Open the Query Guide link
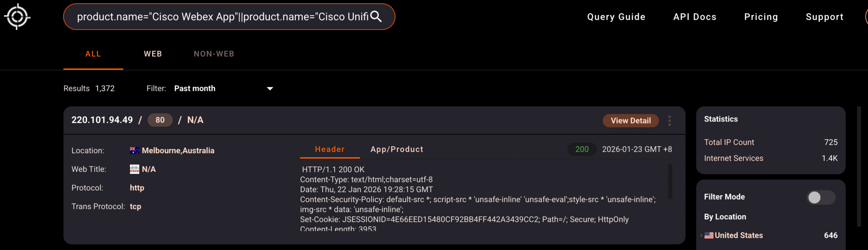 coord(616,17)
